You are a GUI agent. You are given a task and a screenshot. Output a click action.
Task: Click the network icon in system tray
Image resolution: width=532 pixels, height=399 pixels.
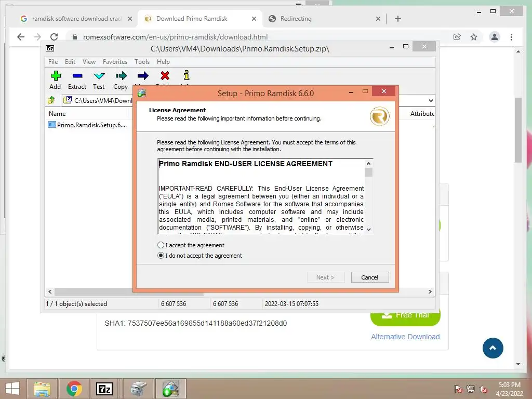point(471,389)
